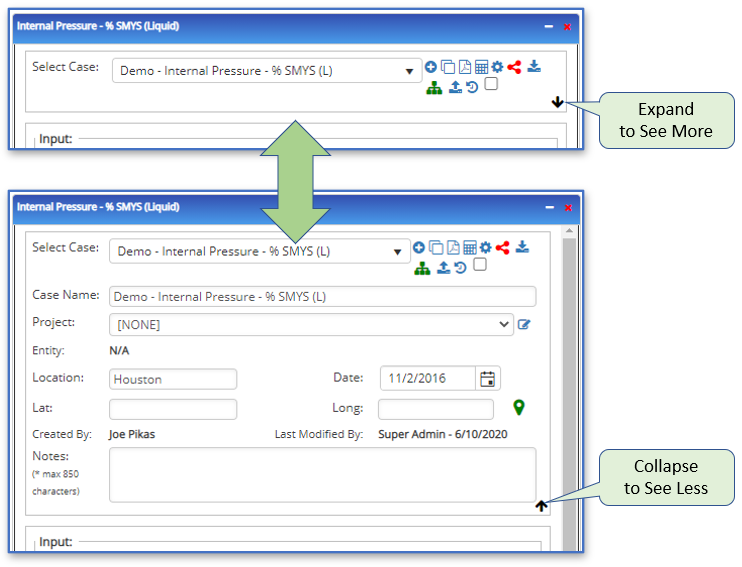Screen dimensions: 742x567
Task: Open calculator grid icon in lower window
Action: 469,248
